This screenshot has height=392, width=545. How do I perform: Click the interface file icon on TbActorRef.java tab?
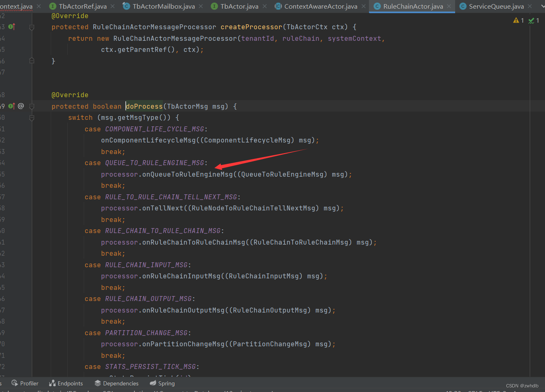pos(52,6)
